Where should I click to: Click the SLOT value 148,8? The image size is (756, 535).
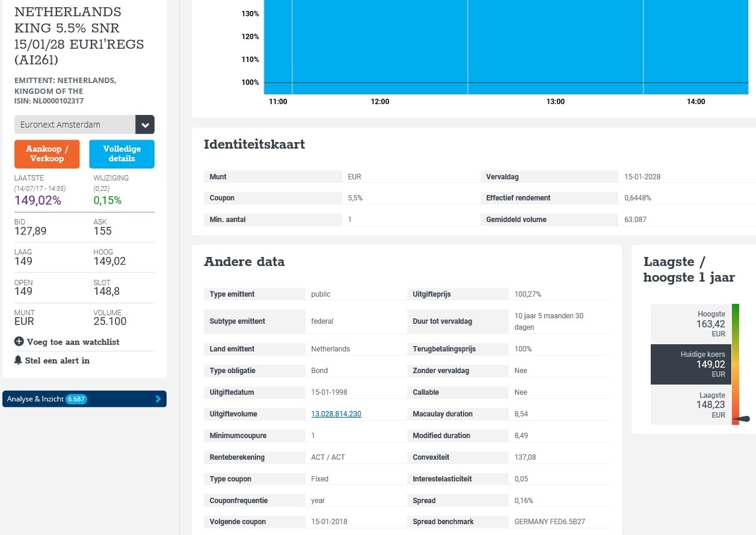pyautogui.click(x=106, y=291)
